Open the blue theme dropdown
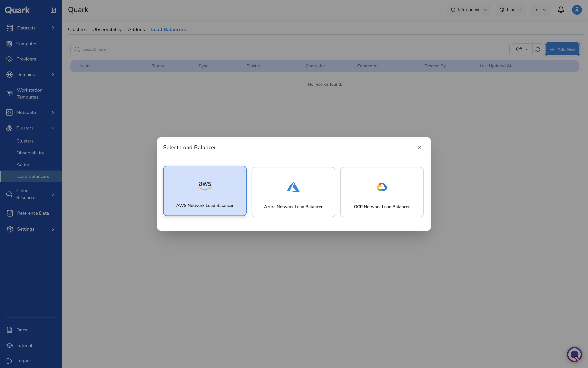This screenshot has height=368, width=588. [510, 10]
